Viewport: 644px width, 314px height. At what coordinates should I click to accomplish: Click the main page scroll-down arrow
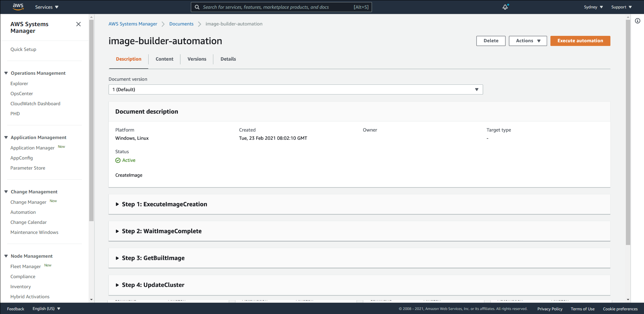coord(628,300)
